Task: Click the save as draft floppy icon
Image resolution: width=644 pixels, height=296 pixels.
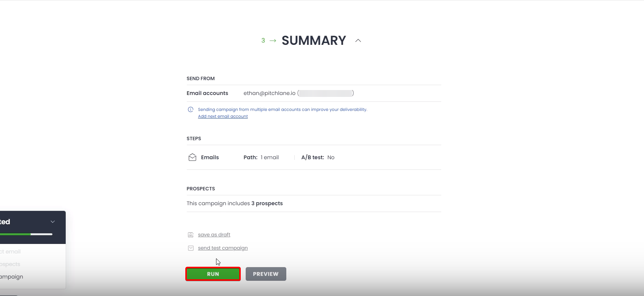Action: pyautogui.click(x=191, y=235)
